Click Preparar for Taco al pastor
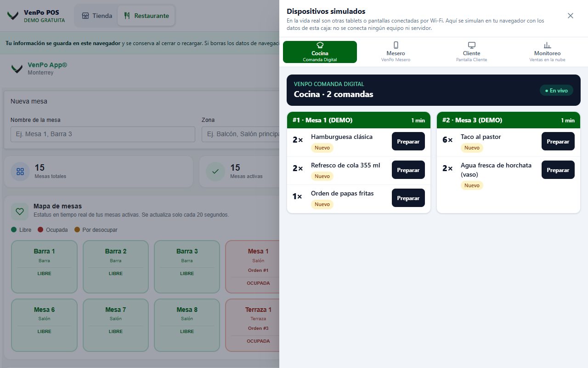The width and height of the screenshot is (588, 368). (x=558, y=142)
